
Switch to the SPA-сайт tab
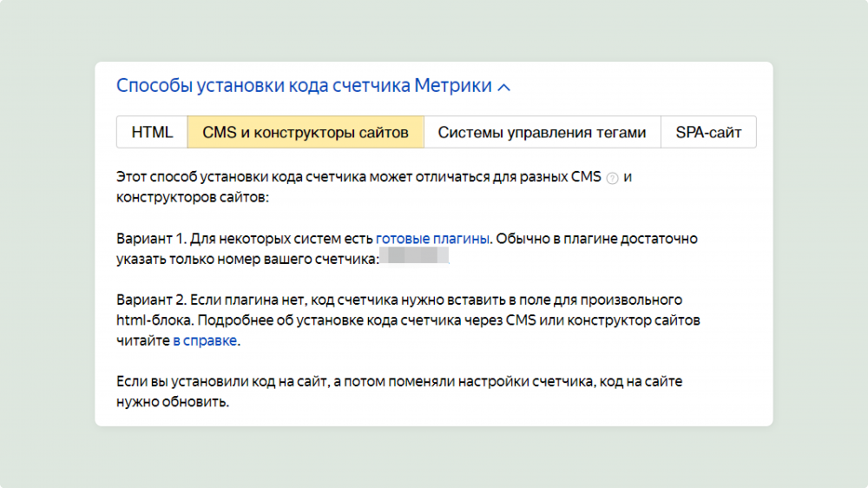click(x=708, y=132)
